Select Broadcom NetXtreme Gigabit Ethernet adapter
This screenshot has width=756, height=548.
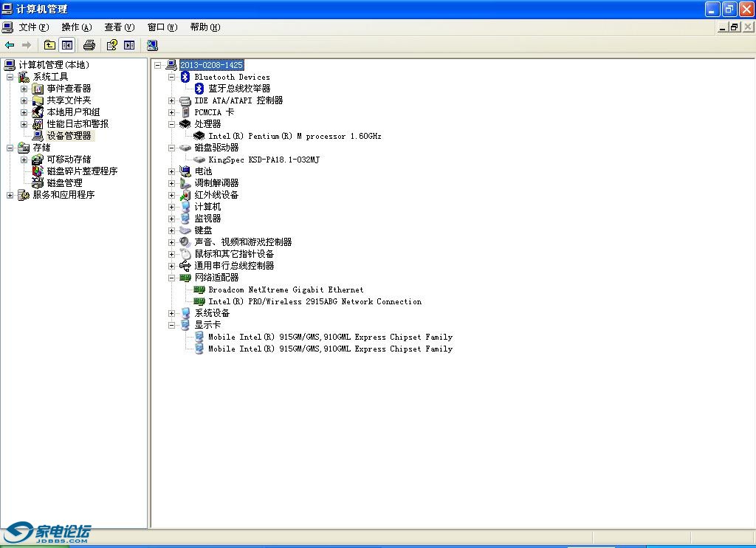[x=286, y=290]
